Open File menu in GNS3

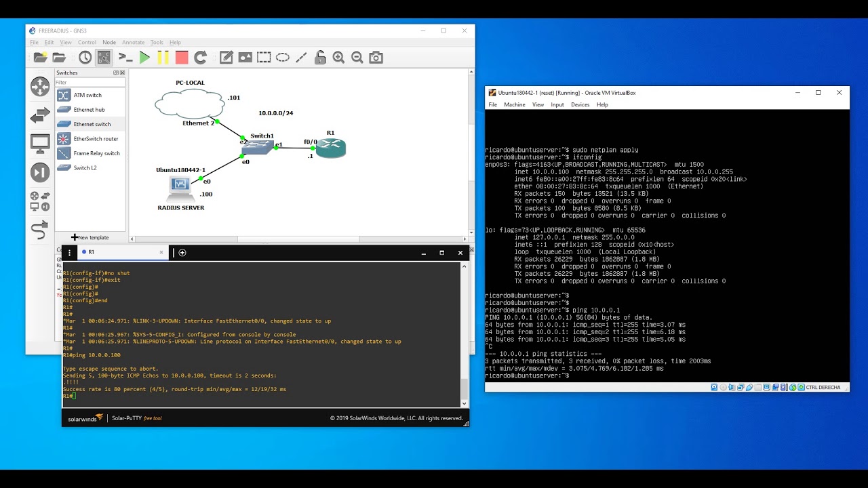[x=34, y=42]
